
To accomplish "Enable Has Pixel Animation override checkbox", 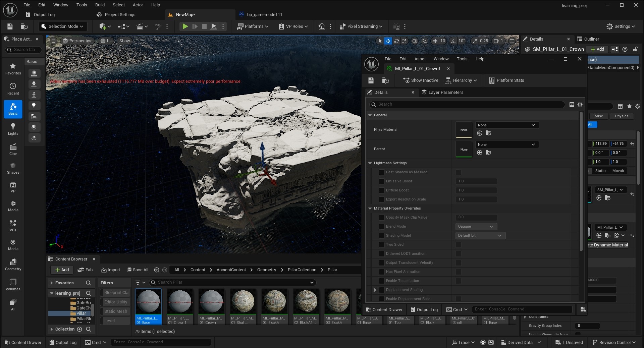I will (x=382, y=272).
